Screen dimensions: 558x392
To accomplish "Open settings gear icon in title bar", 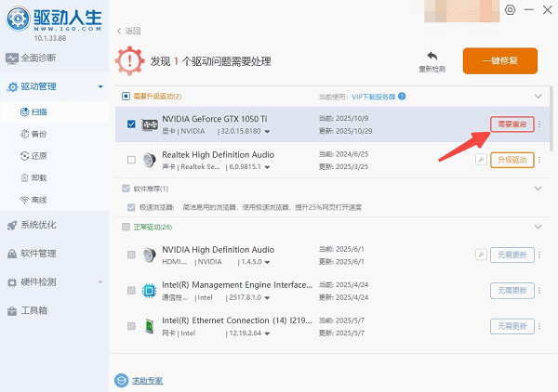I will click(x=509, y=9).
